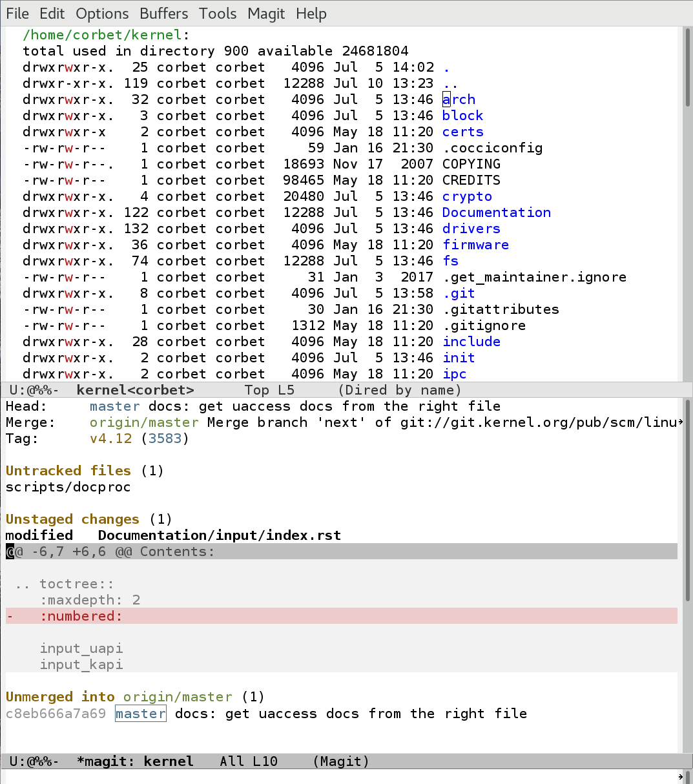Image resolution: width=693 pixels, height=784 pixels.
Task: Open the Documentation directory in Dired
Action: point(496,212)
